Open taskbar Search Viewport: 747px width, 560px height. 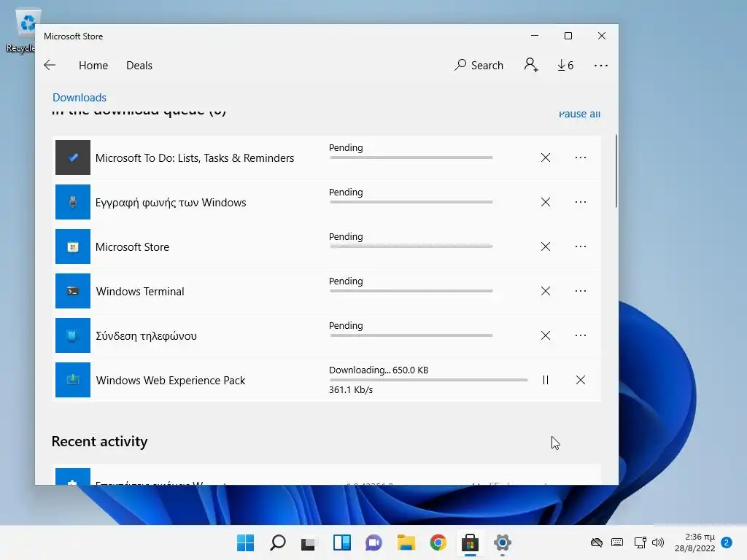278,542
